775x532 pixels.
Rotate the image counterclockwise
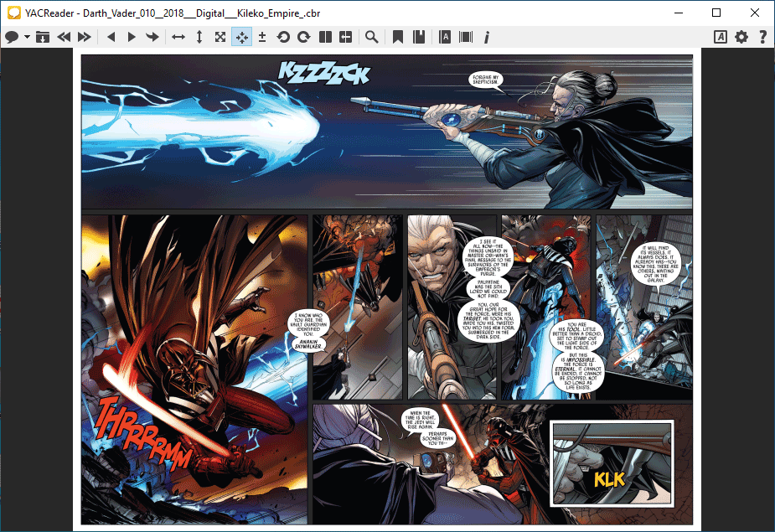pos(283,37)
